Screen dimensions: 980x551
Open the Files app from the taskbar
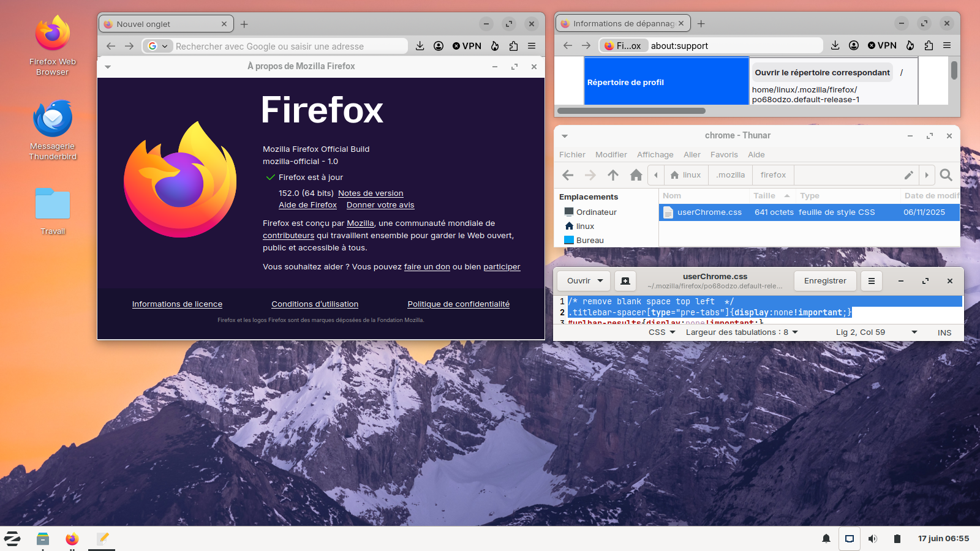[43, 539]
